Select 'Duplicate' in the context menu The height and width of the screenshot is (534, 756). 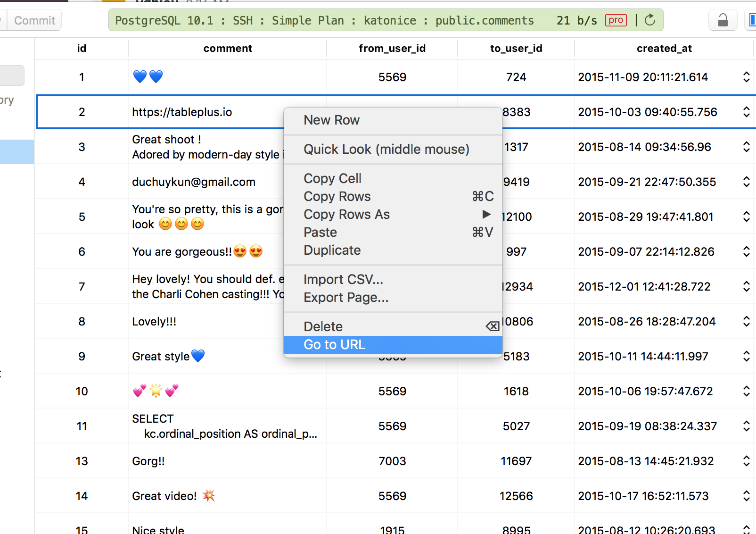(x=332, y=250)
